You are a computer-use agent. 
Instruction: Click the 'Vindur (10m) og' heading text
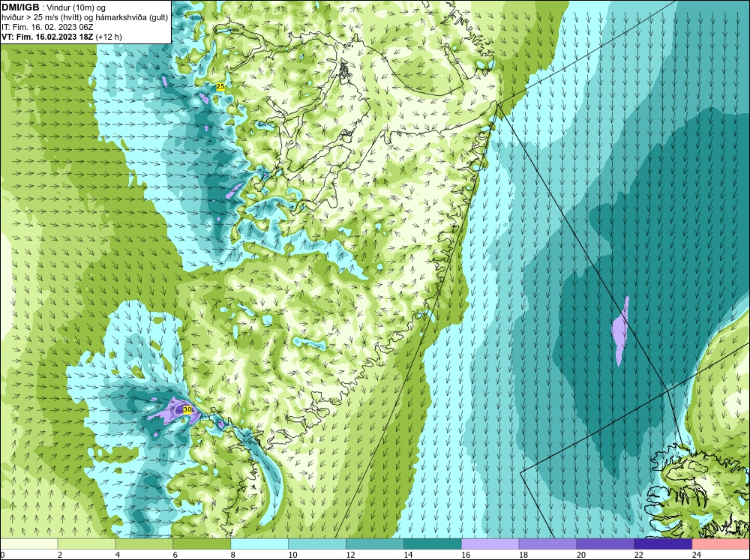point(77,7)
